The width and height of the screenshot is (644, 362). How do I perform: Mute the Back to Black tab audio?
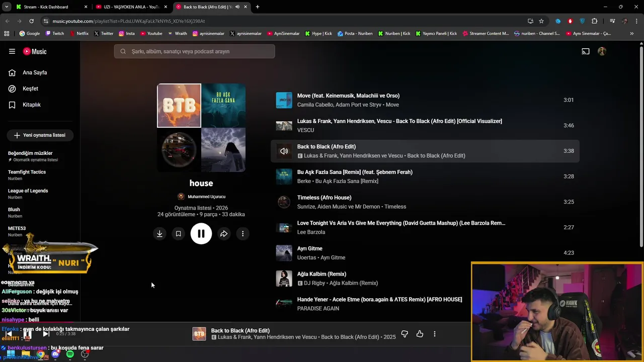[x=237, y=7]
